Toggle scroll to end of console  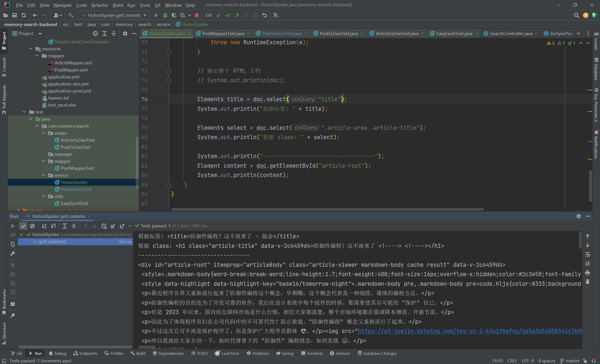(x=588, y=264)
